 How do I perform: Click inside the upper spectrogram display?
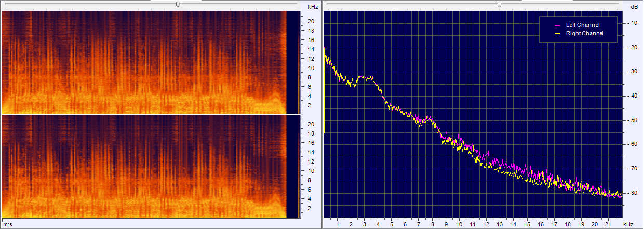[145, 62]
